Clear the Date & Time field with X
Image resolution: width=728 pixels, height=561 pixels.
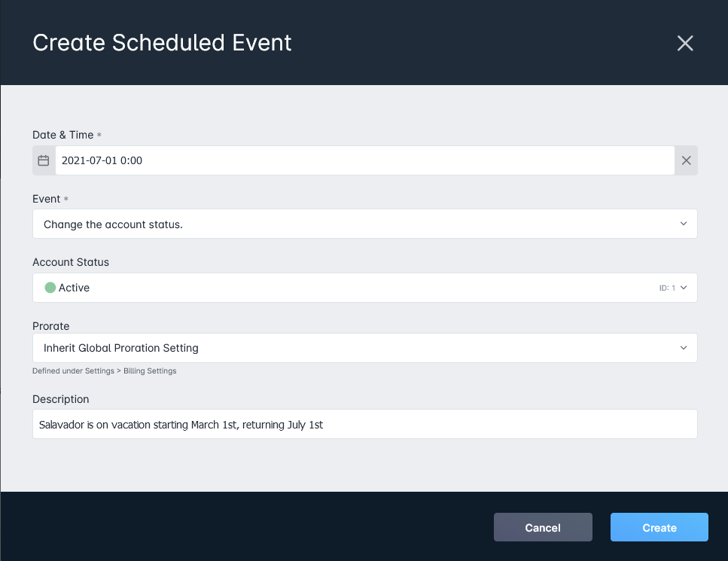[x=686, y=160]
